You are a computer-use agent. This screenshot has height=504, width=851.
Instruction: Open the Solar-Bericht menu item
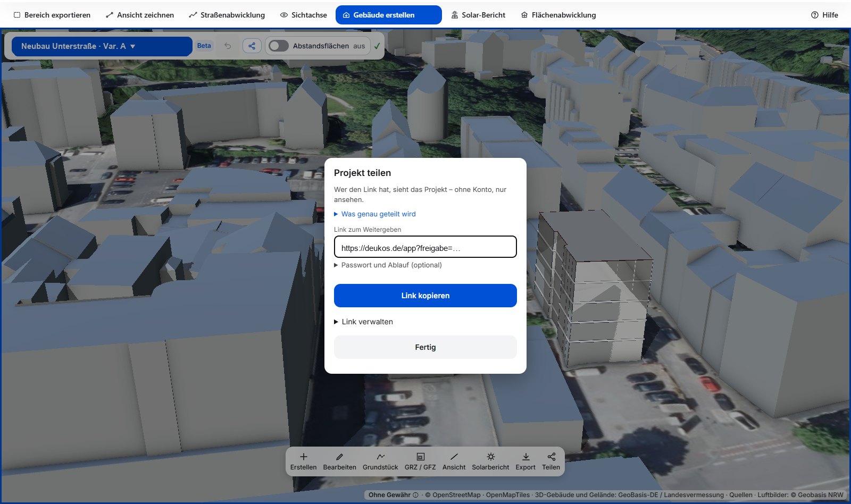[x=478, y=15]
